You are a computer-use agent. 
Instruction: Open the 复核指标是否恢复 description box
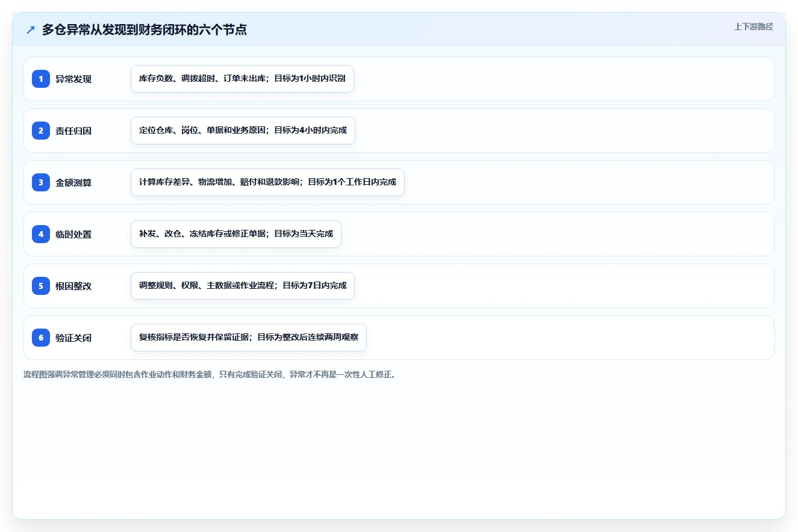click(249, 338)
